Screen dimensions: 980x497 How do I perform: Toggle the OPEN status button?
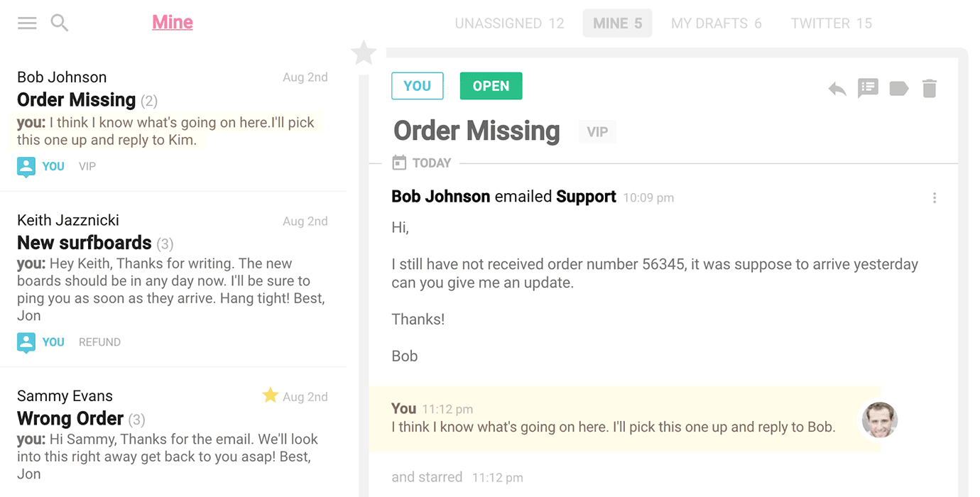click(x=491, y=86)
